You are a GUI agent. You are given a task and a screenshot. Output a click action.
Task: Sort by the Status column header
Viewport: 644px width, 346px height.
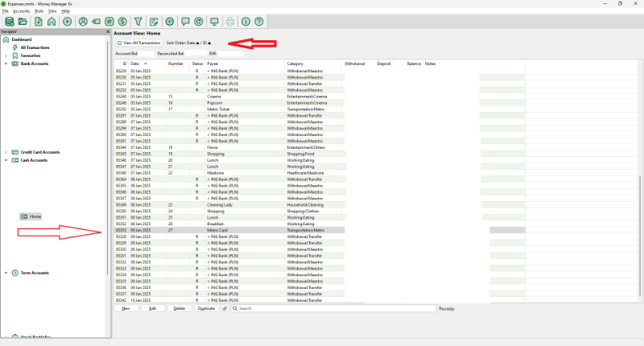tap(197, 64)
